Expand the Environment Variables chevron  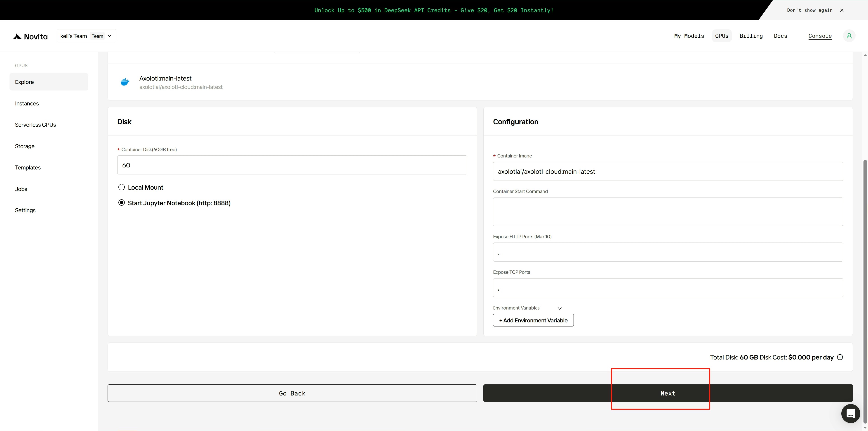[559, 308]
